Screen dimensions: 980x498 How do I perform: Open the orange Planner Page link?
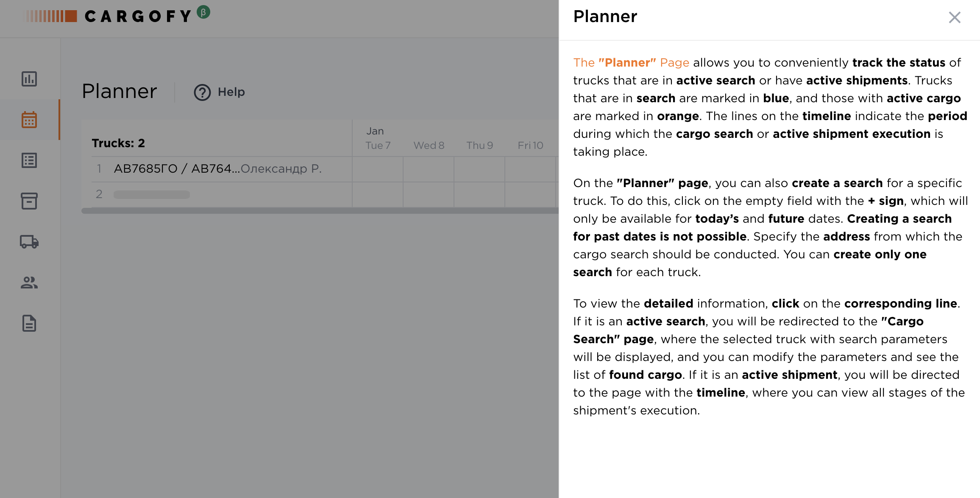631,62
